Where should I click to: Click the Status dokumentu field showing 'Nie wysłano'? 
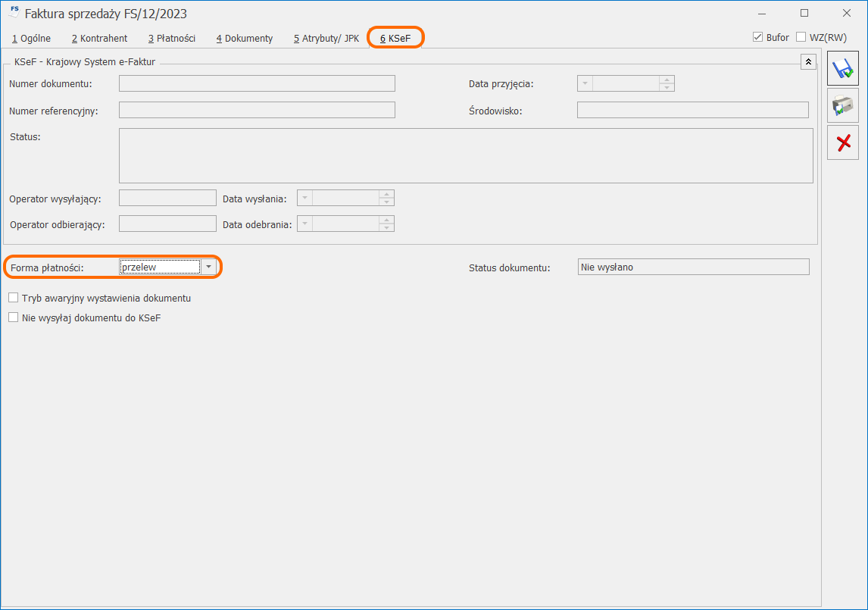pos(693,267)
